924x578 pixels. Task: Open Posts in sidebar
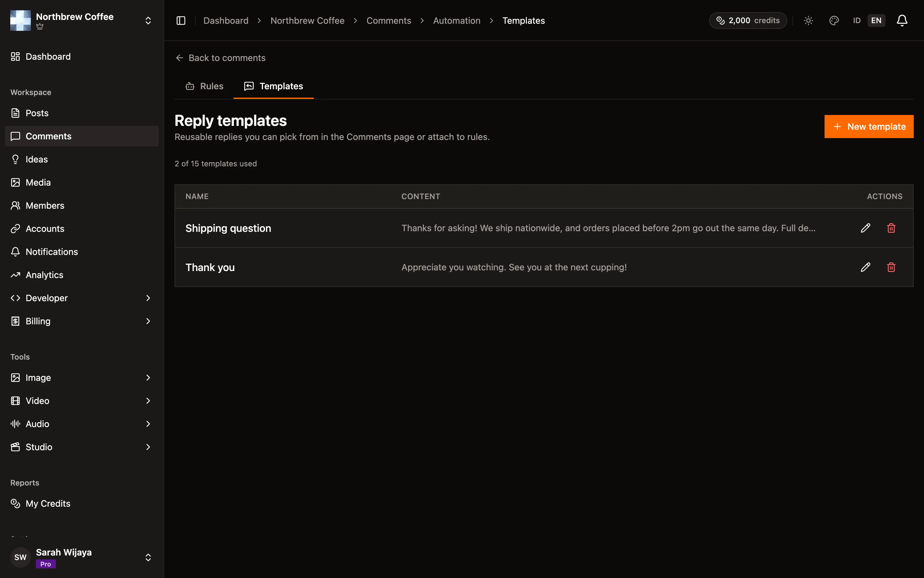[x=82, y=113]
